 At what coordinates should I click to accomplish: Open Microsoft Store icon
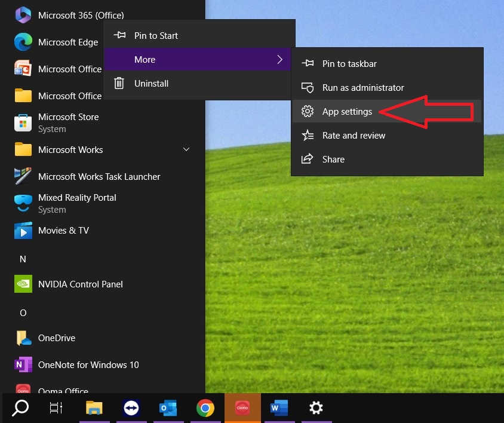pos(23,122)
